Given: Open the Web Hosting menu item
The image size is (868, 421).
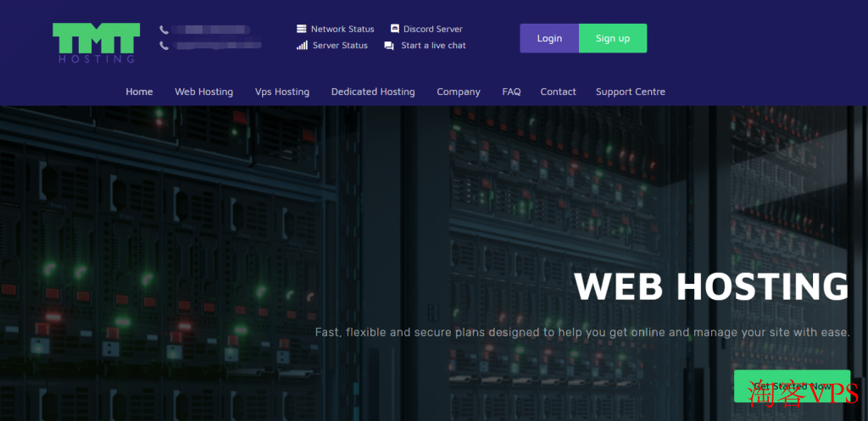Looking at the screenshot, I should click(203, 91).
